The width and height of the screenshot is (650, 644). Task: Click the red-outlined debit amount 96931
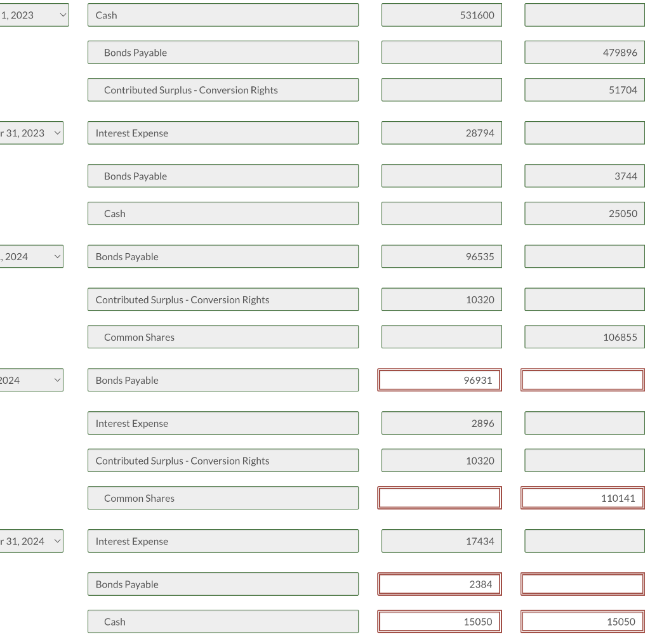pyautogui.click(x=439, y=380)
